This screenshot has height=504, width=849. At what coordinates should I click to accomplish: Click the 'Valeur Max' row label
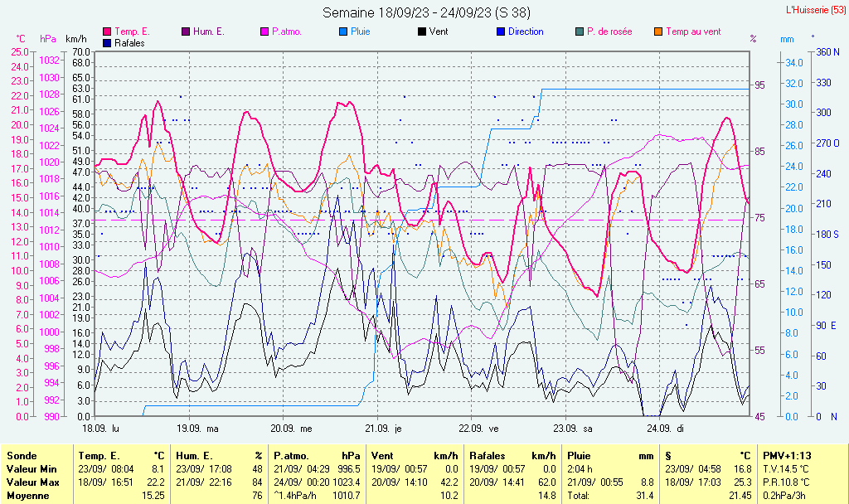(32, 482)
